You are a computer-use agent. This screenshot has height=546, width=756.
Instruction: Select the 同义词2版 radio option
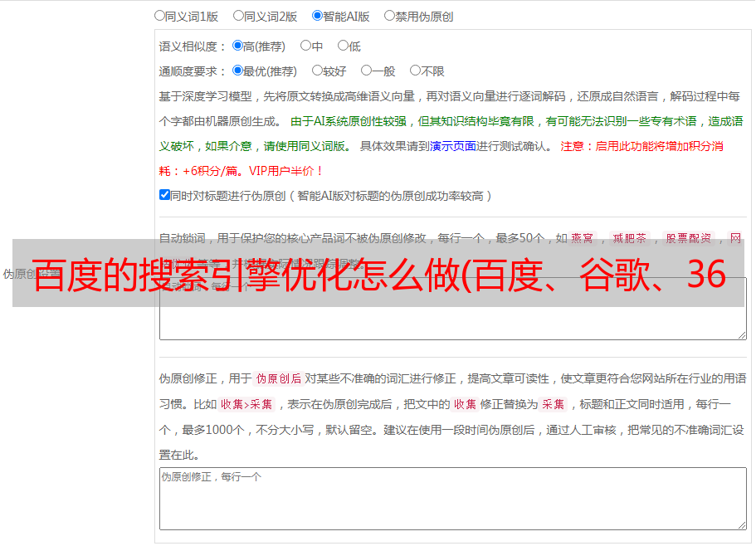[x=238, y=16]
